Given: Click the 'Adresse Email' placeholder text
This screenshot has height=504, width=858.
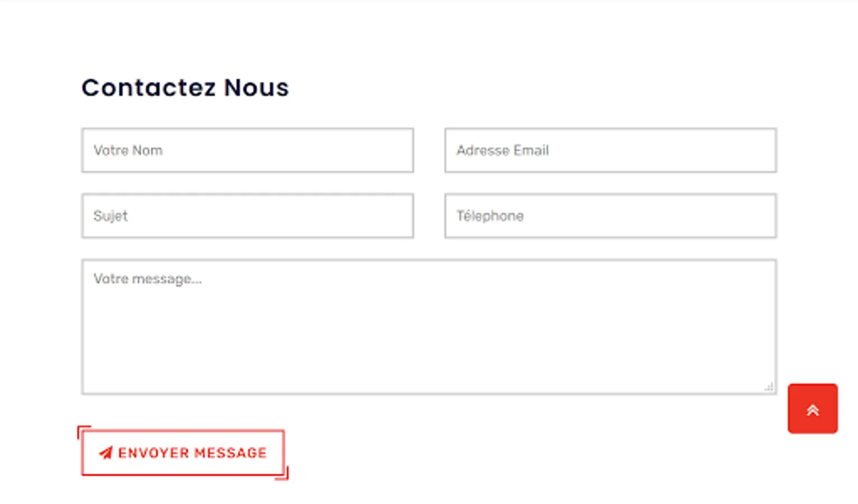Looking at the screenshot, I should [502, 150].
